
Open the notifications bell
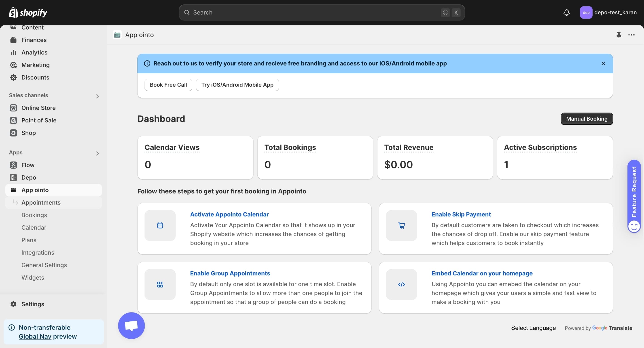pyautogui.click(x=566, y=13)
